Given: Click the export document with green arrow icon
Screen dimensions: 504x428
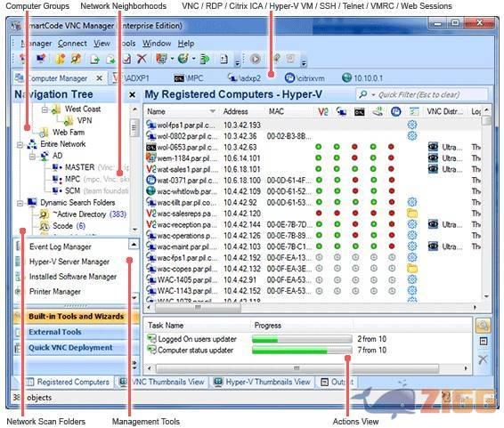Looking at the screenshot, I should click(x=94, y=59).
